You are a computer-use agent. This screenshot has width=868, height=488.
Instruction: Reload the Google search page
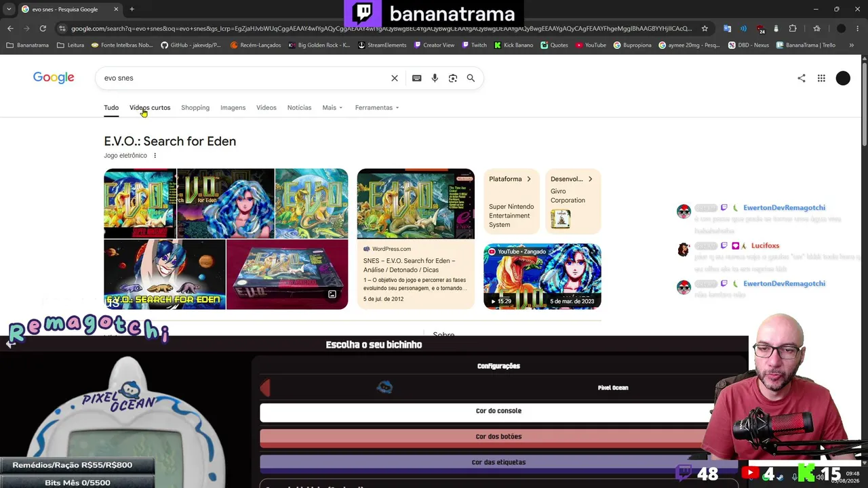click(x=43, y=28)
